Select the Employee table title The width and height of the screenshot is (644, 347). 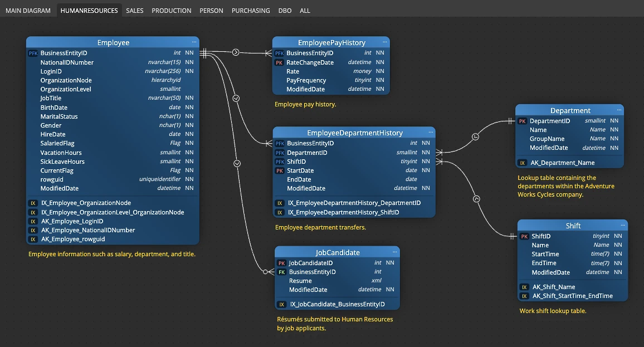pyautogui.click(x=113, y=42)
